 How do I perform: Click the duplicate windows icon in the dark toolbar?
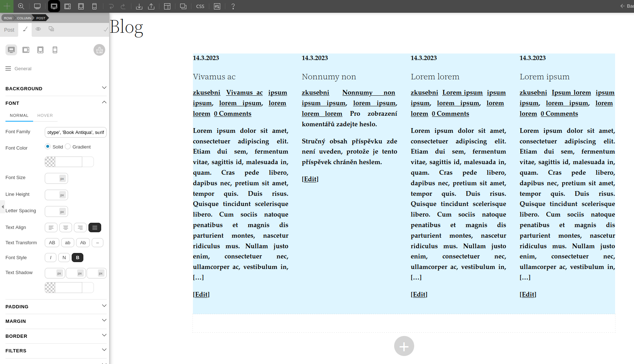(x=183, y=6)
